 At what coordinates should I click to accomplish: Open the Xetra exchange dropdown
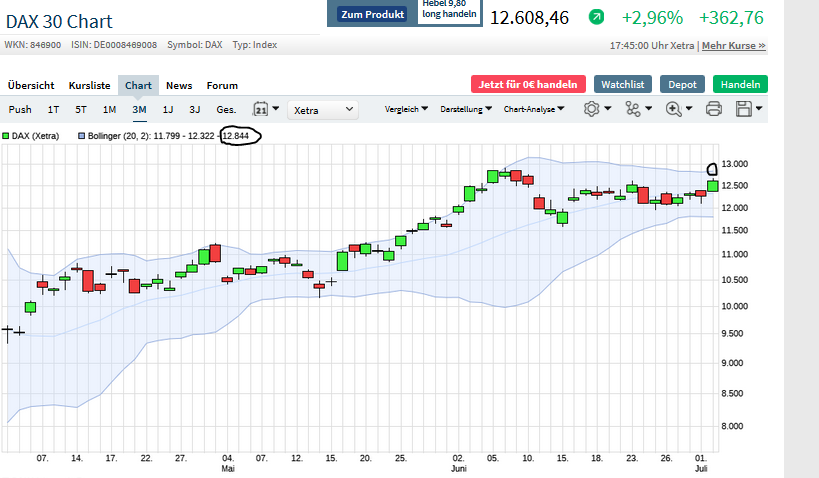[323, 109]
